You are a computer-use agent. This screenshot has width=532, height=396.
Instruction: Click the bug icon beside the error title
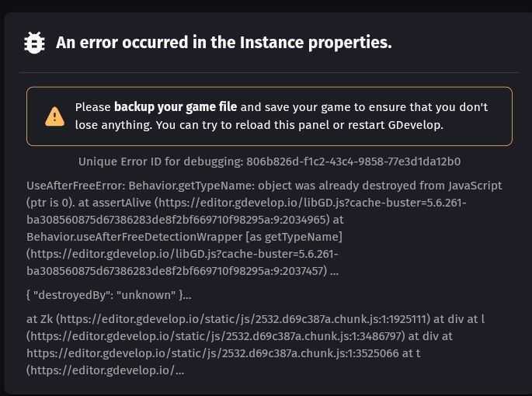point(35,43)
